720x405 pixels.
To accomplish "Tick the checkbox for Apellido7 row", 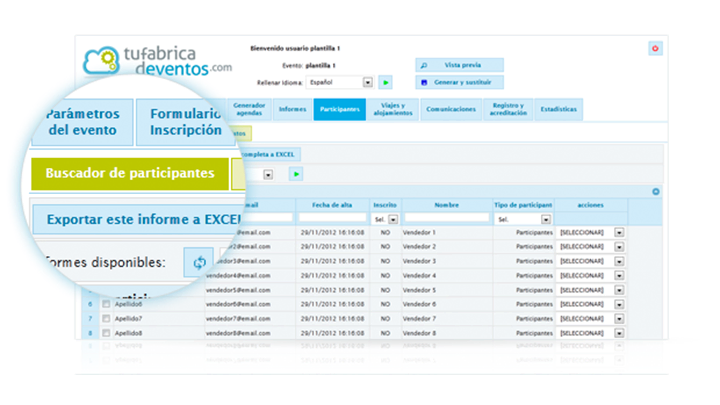I will tap(107, 318).
